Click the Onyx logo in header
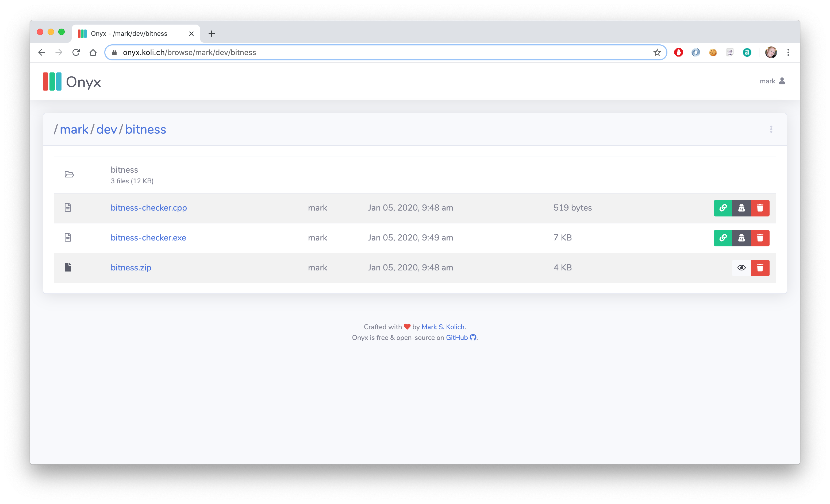The image size is (830, 504). pyautogui.click(x=72, y=82)
